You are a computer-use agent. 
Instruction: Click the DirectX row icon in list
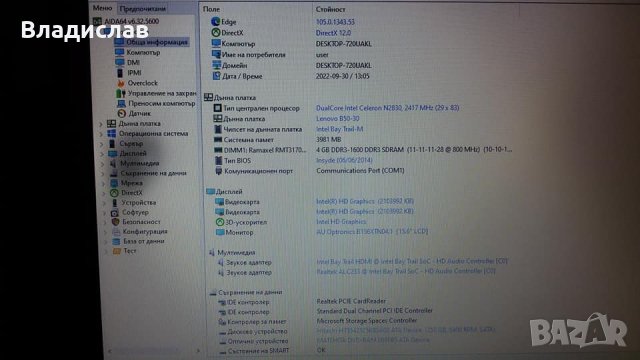click(216, 33)
